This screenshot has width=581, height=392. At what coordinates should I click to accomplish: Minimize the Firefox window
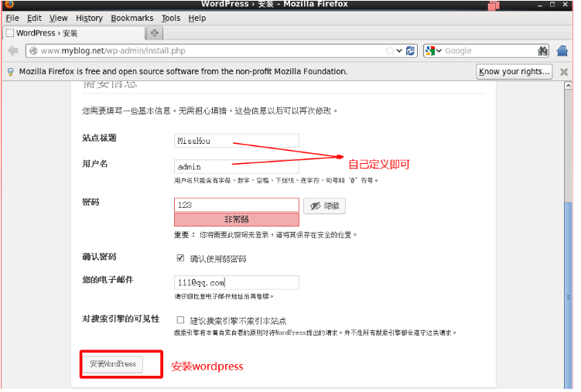(540, 5)
